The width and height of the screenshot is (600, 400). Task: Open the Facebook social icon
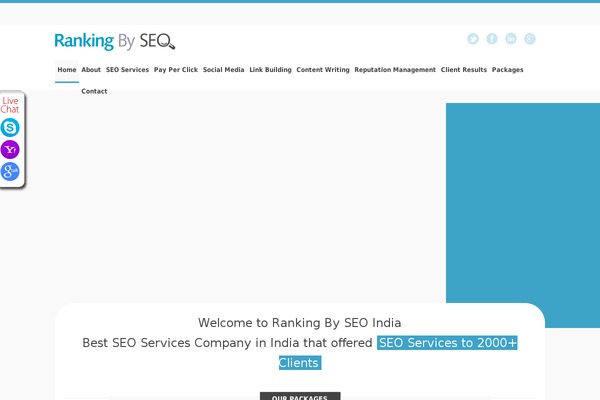click(492, 39)
